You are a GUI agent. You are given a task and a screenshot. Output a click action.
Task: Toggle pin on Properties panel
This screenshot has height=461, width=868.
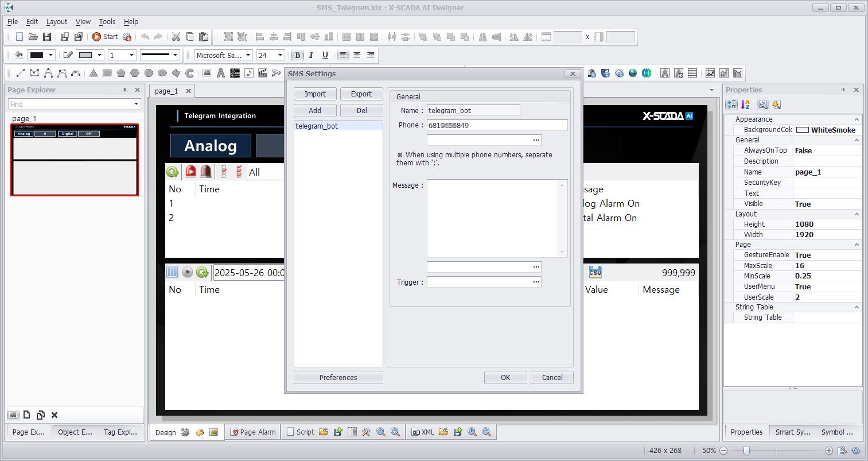pyautogui.click(x=843, y=90)
